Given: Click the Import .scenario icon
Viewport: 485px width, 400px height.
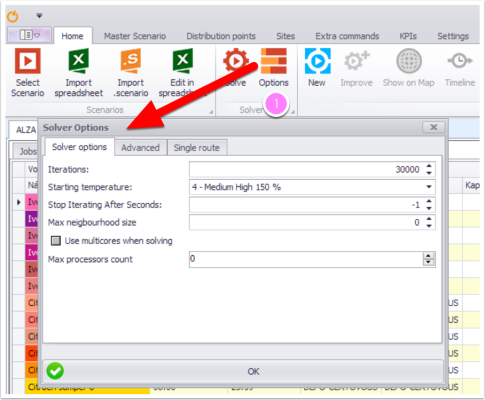Looking at the screenshot, I should coord(130,61).
